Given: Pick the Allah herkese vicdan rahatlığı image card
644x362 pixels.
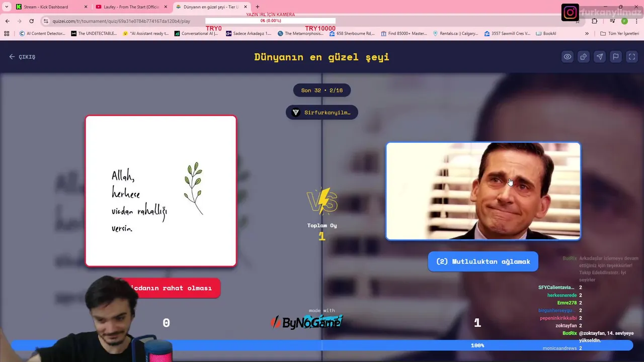Looking at the screenshot, I should (161, 191).
